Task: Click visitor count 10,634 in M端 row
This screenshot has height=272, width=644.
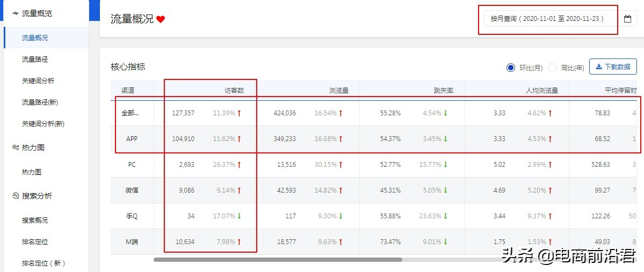Action: tap(185, 242)
